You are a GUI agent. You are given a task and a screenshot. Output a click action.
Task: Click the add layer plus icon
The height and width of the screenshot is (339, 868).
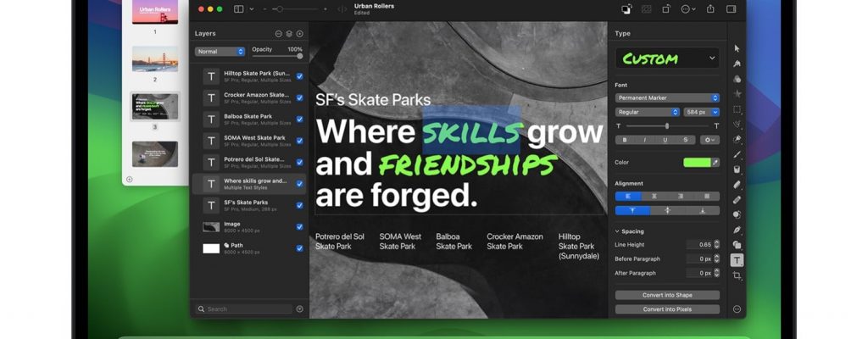pos(299,34)
